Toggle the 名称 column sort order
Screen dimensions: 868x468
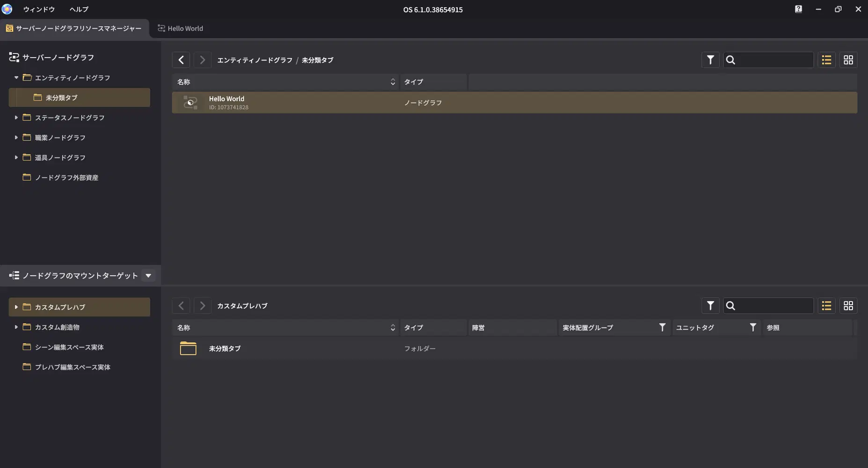(x=392, y=81)
